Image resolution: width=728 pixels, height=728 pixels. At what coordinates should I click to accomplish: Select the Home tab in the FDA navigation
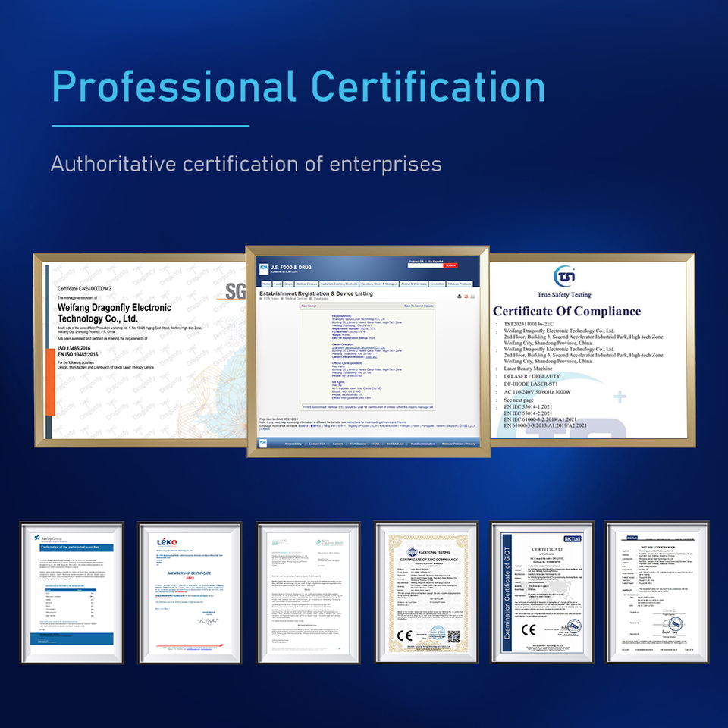(266, 284)
